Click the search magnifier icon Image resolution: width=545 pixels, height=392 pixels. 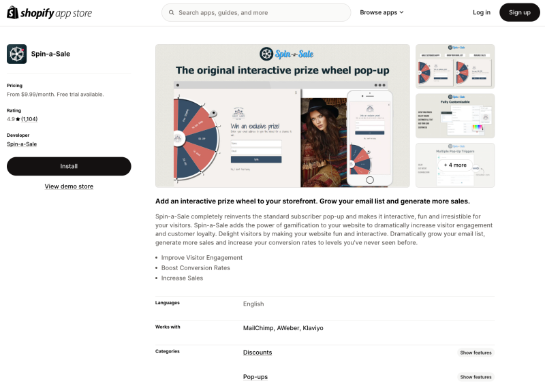point(170,12)
